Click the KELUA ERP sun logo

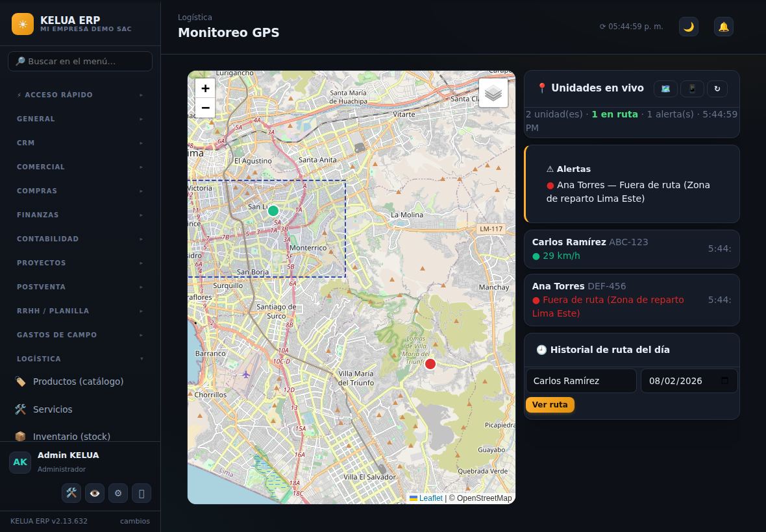pyautogui.click(x=23, y=24)
